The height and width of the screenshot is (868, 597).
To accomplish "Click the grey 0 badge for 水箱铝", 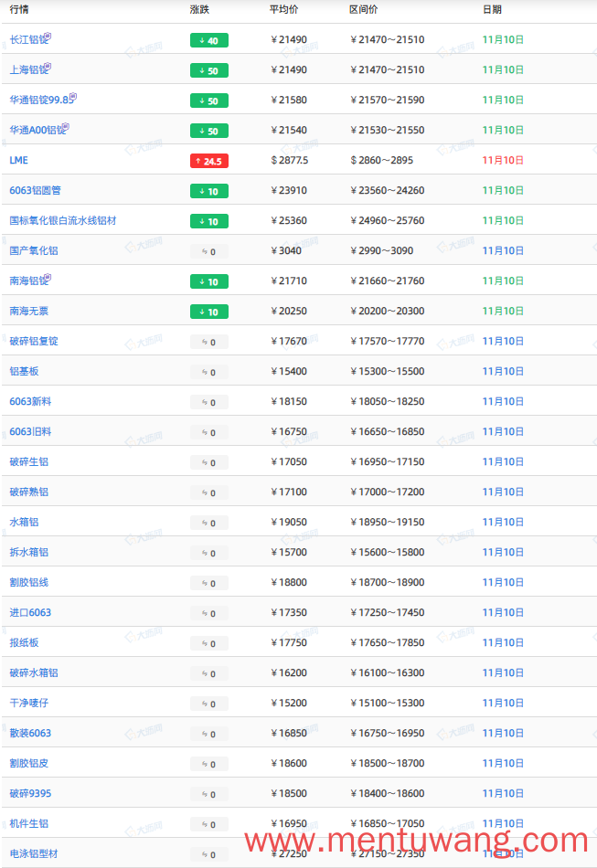I will (209, 524).
